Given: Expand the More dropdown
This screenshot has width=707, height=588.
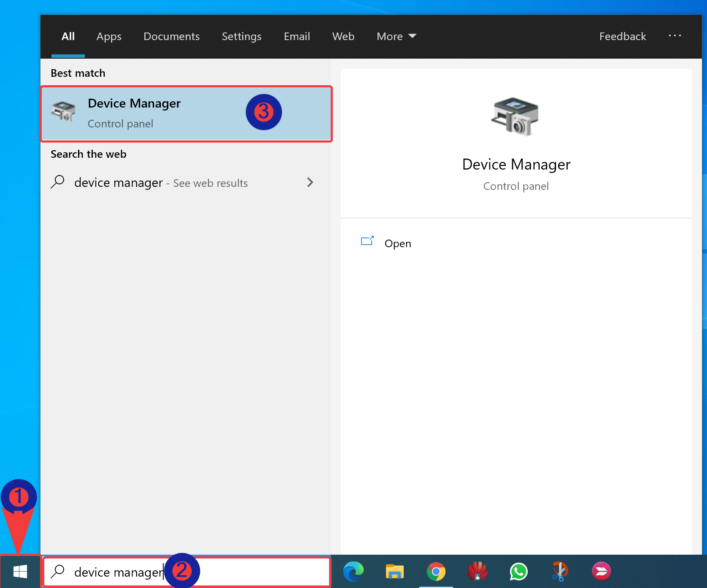Looking at the screenshot, I should click(397, 36).
